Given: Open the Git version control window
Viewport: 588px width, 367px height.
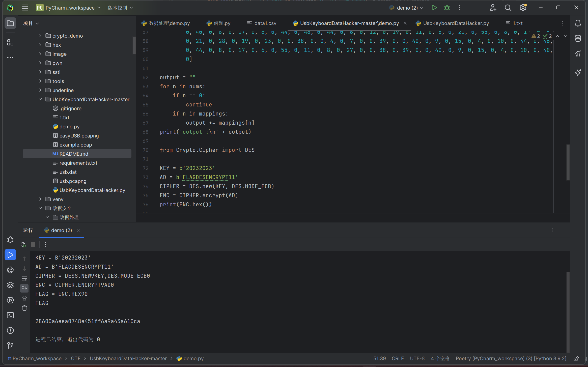Looking at the screenshot, I should click(x=10, y=345).
